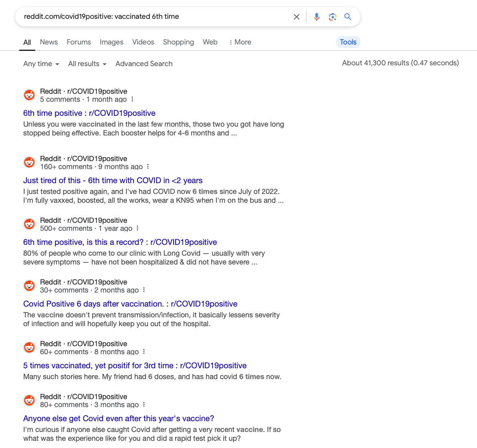Open three-dot options for 30+ comments result
477x448 pixels.
(x=144, y=290)
